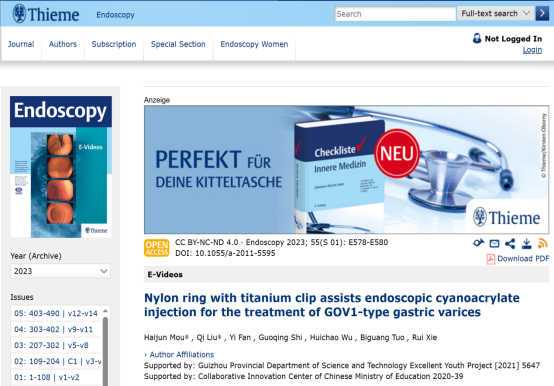This screenshot has height=386, width=554.
Task: Click the email envelope icon
Action: (x=494, y=243)
